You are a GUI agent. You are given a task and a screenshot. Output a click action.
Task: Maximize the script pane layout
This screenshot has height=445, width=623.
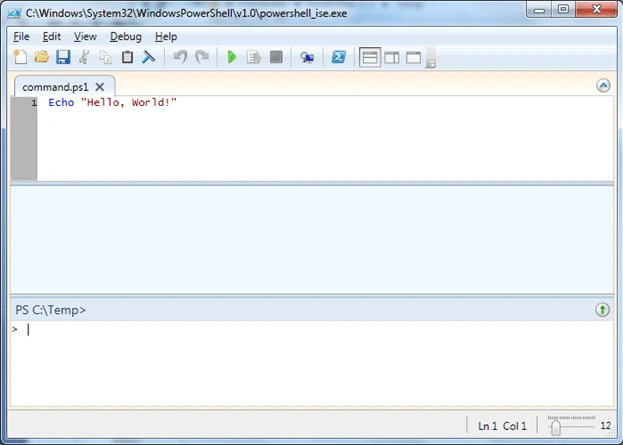tap(414, 58)
